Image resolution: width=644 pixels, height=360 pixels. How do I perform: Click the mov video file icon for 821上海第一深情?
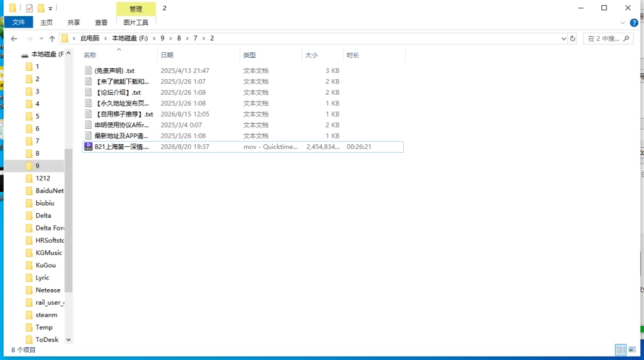click(x=88, y=147)
